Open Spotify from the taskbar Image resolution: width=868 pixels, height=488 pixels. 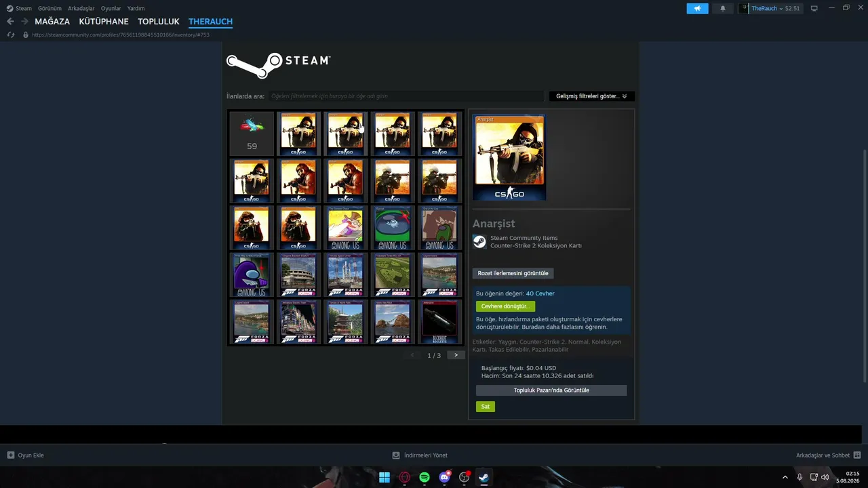[425, 477]
